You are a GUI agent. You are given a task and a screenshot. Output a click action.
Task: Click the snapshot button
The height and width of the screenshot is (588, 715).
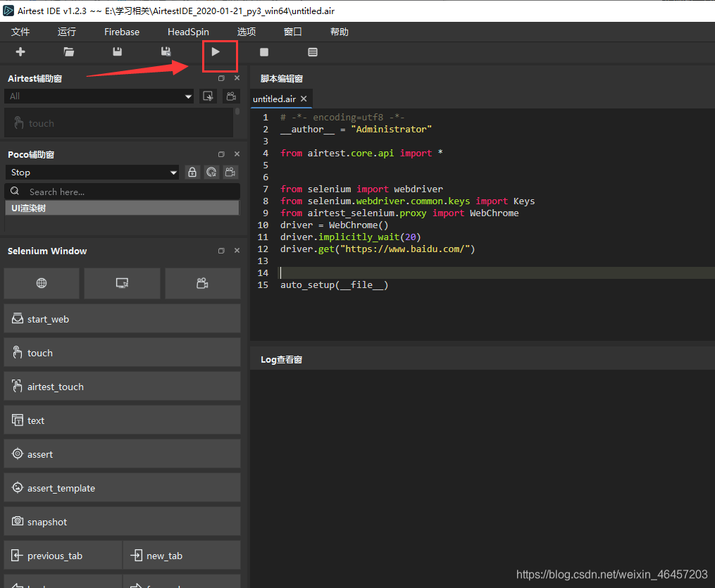(x=122, y=521)
